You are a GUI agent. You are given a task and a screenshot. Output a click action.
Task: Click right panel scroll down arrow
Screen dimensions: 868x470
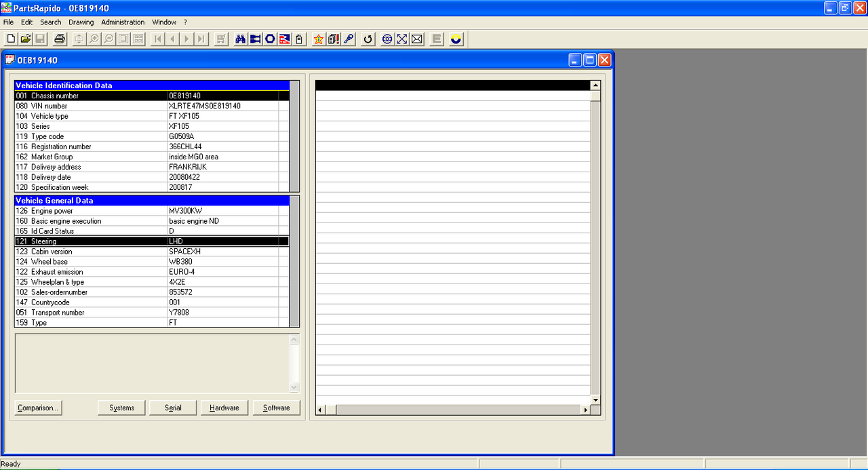(595, 400)
